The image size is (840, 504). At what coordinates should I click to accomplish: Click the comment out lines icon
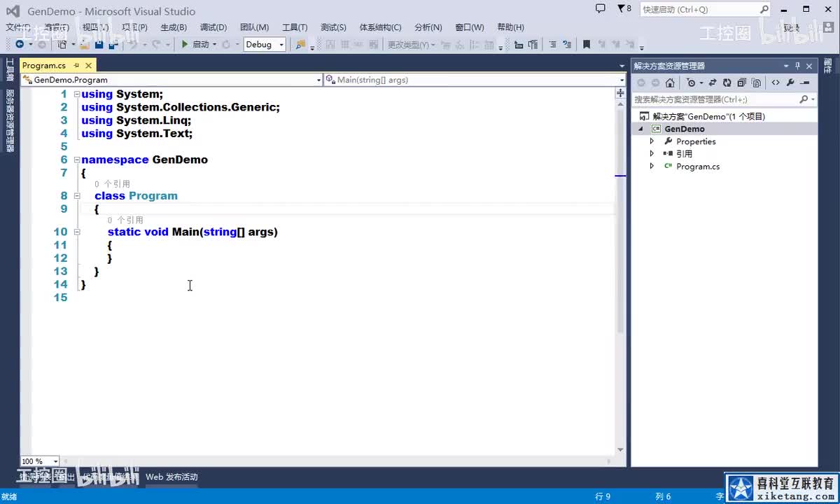tap(552, 44)
